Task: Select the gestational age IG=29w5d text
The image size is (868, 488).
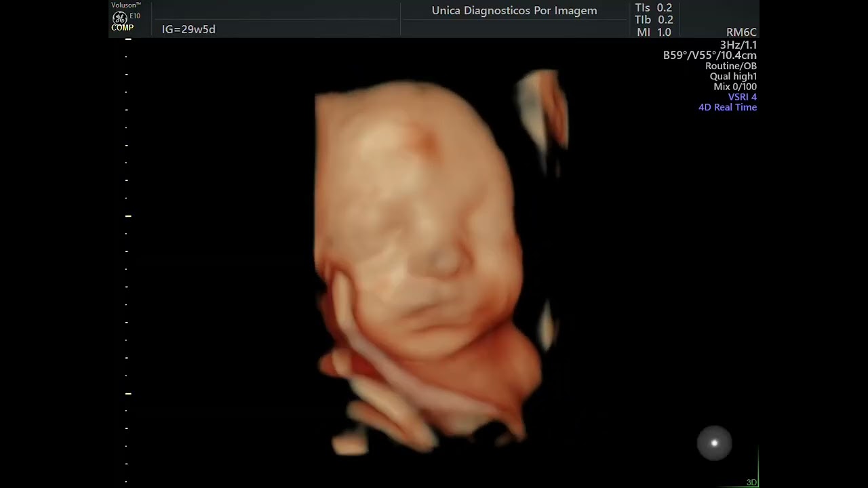Action: click(x=189, y=29)
